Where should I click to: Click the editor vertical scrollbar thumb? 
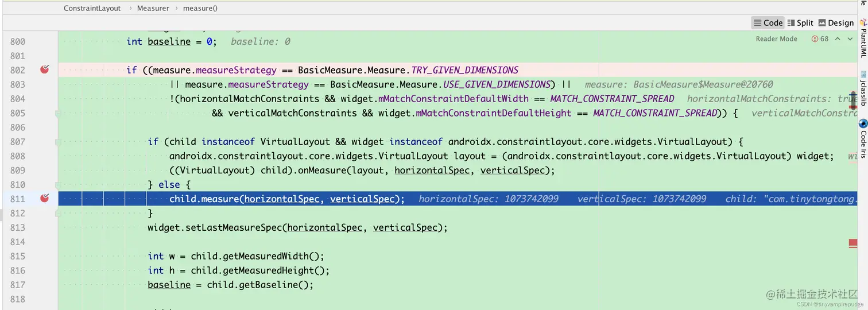click(x=854, y=102)
